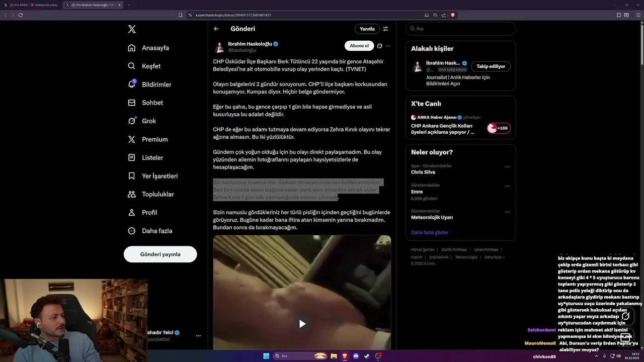644x362 pixels.
Task: Click the X logo in the sidebar
Action: pyautogui.click(x=132, y=29)
